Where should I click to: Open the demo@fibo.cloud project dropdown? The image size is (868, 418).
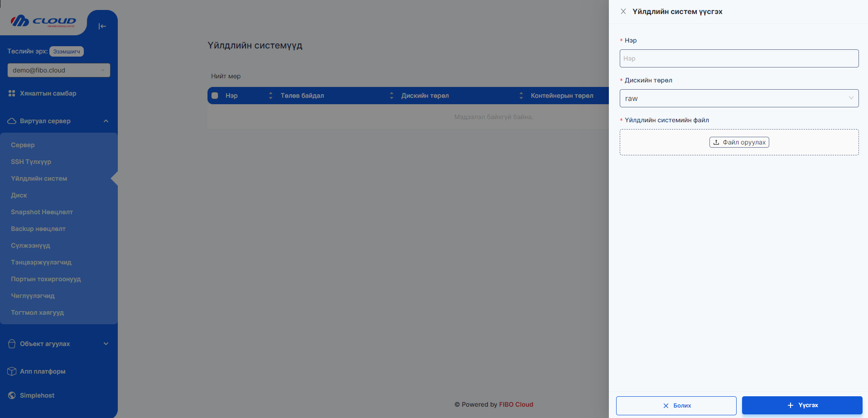coord(58,70)
